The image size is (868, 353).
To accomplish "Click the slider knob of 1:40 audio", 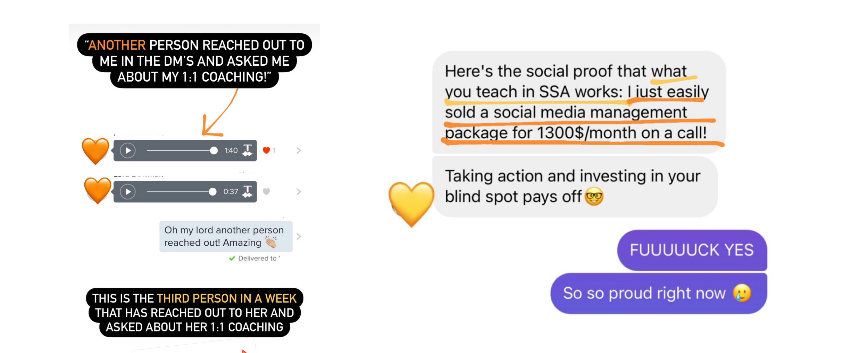I will [214, 150].
